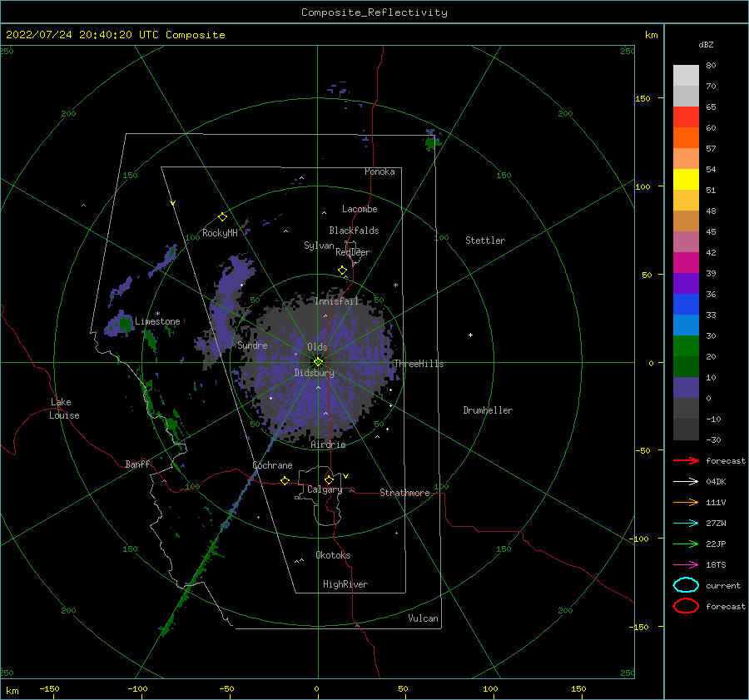This screenshot has height=700, width=749.
Task: Click the yellow diamond marker above Calgary
Action: (329, 479)
